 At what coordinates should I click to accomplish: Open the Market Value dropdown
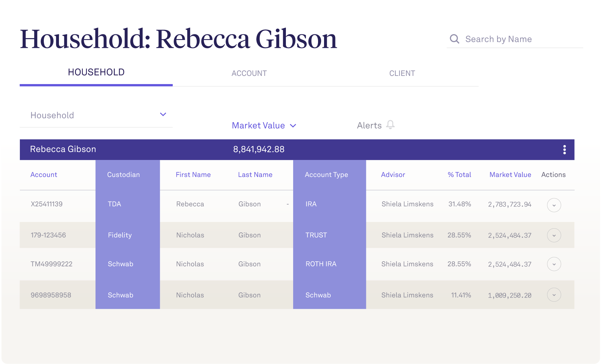[264, 126]
